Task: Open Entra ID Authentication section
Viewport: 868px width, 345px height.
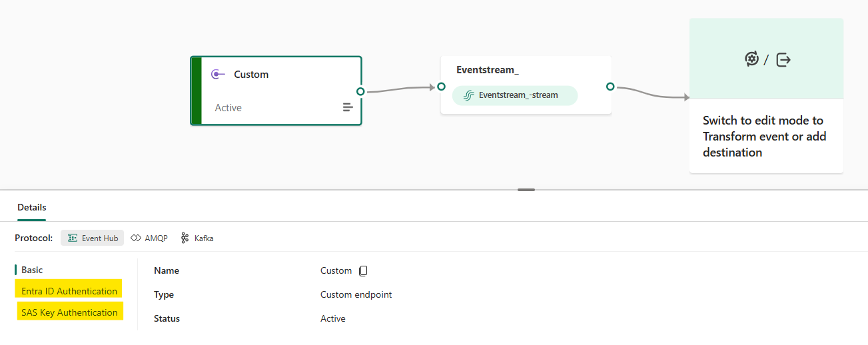Action: click(x=69, y=291)
